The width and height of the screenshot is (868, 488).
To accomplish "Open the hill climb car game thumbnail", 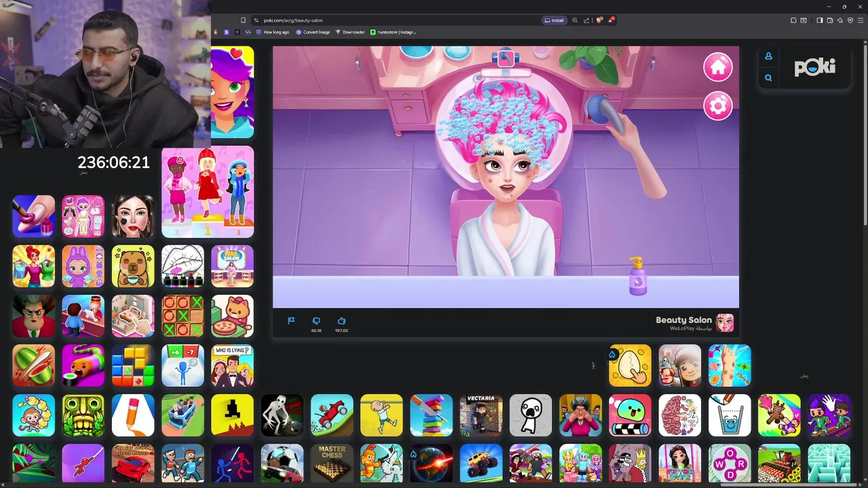I will 332,415.
